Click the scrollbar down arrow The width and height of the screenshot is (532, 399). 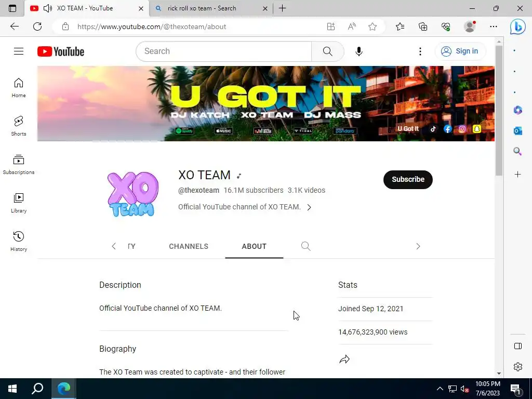(x=499, y=374)
